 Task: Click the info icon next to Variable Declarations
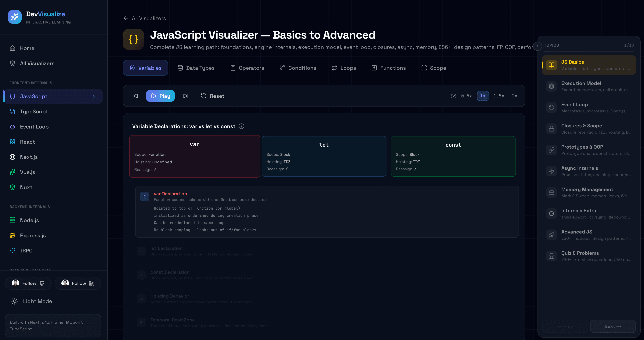[241, 126]
